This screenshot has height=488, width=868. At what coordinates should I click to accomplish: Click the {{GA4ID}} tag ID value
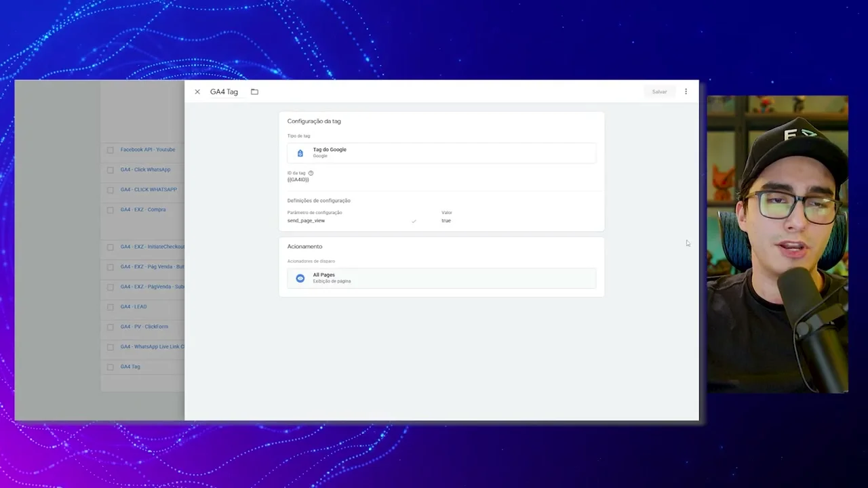(298, 180)
